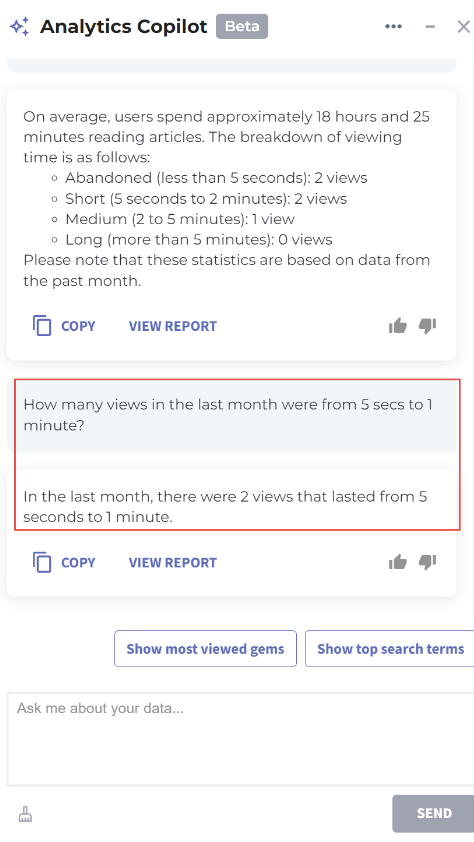474x842 pixels.
Task: Select "Show top search terms" suggestion
Action: pos(390,649)
